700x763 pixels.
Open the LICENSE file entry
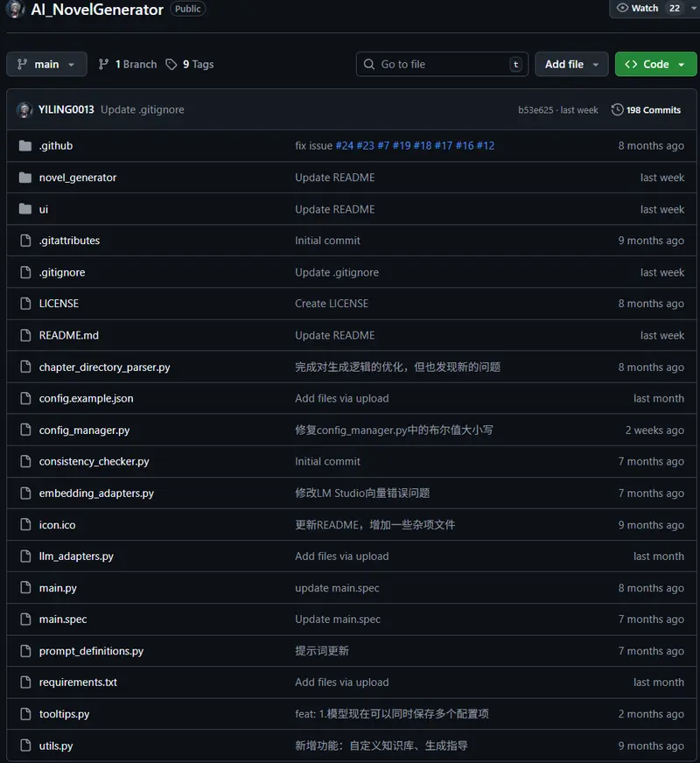[x=59, y=304]
